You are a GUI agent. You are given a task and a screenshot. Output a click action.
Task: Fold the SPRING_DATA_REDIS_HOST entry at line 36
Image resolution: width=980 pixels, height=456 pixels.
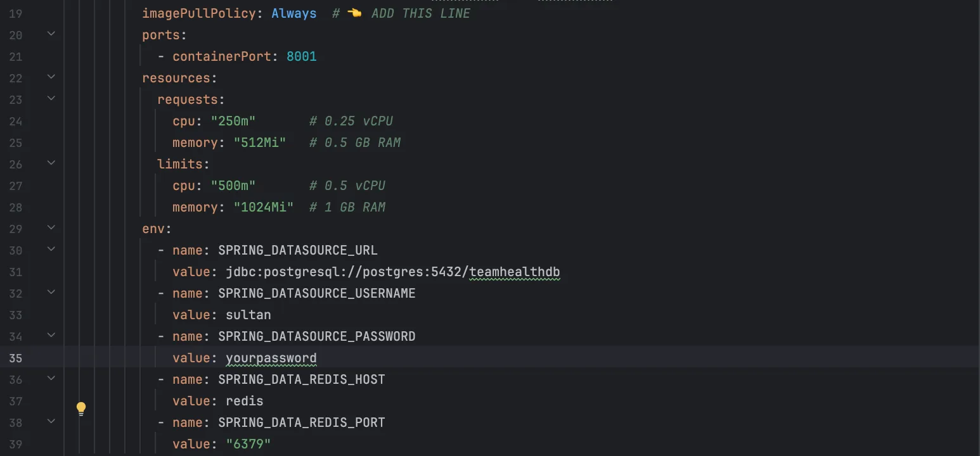51,378
